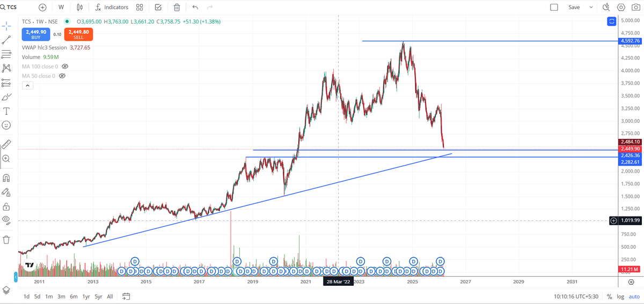The width and height of the screenshot is (644, 304).
Task: Toggle the auto price scale
Action: [633, 296]
